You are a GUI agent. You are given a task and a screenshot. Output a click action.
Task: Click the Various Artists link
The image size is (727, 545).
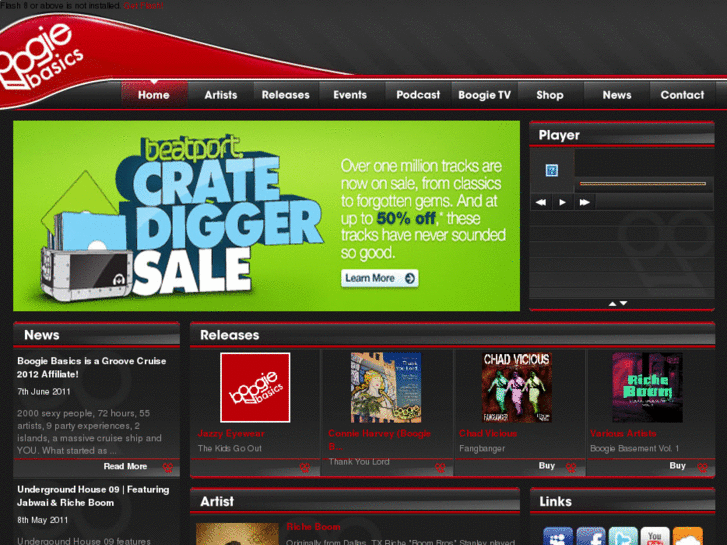(x=623, y=434)
